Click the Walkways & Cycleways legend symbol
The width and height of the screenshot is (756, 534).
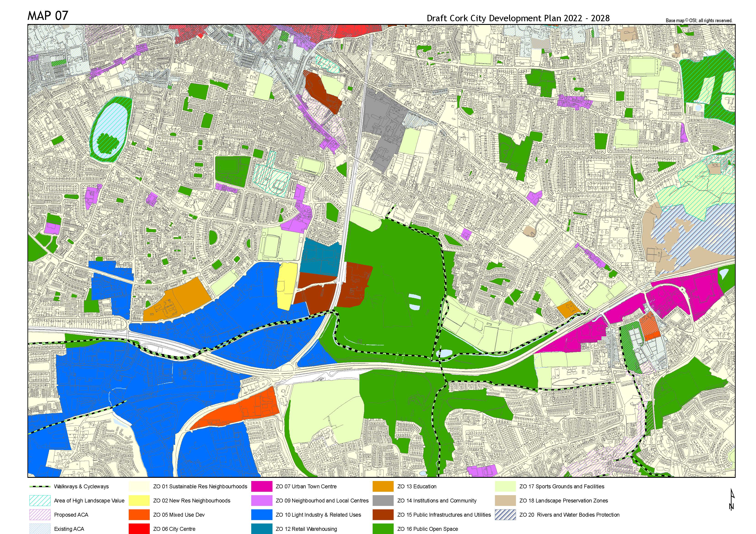tap(40, 486)
